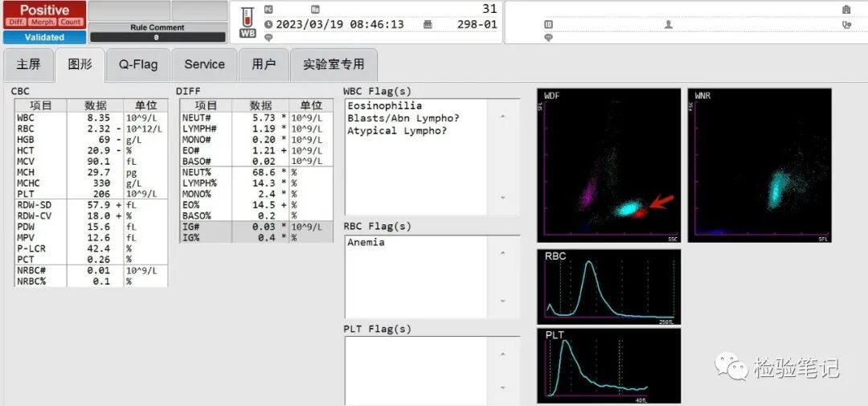This screenshot has height=406, width=868.
Task: Click the RBC value 2.32
Action: (97, 129)
